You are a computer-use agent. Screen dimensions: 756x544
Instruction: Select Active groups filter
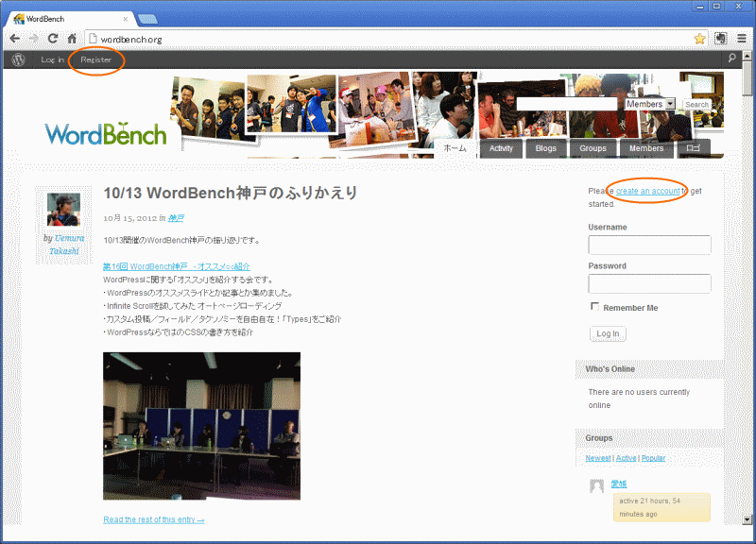tap(626, 458)
